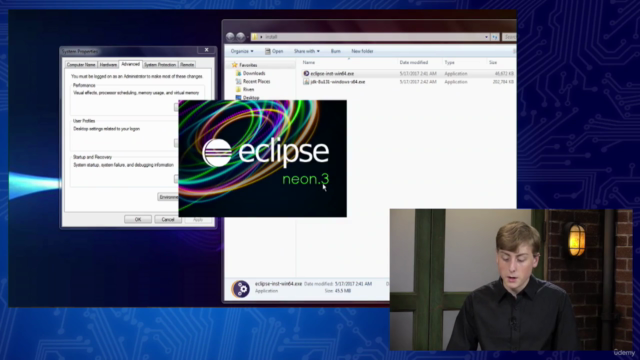Open the address bar path dropdown arrow
Screen dimensions: 640x360
(x=486, y=37)
